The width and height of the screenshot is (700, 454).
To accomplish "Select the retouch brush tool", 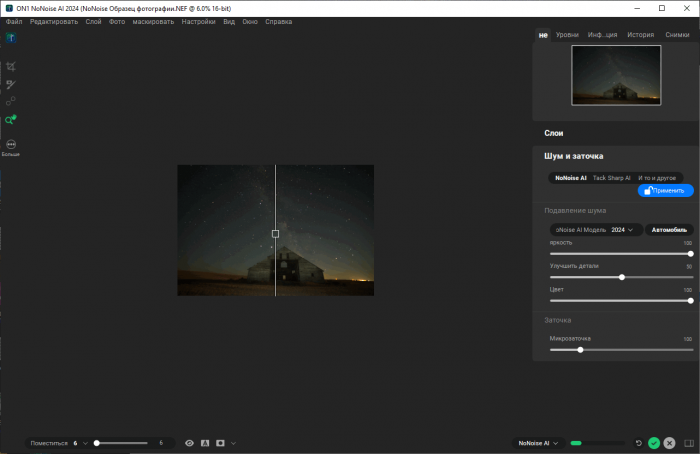I will (x=11, y=84).
